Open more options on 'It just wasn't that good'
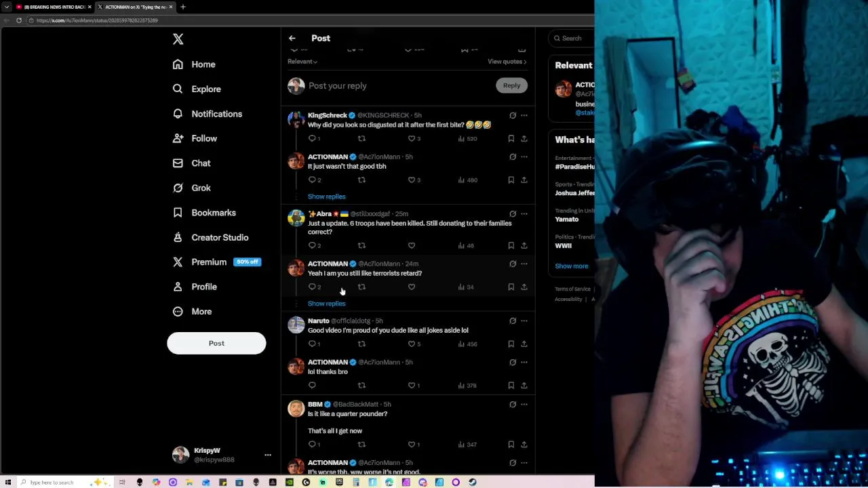The height and width of the screenshot is (488, 868). point(524,157)
